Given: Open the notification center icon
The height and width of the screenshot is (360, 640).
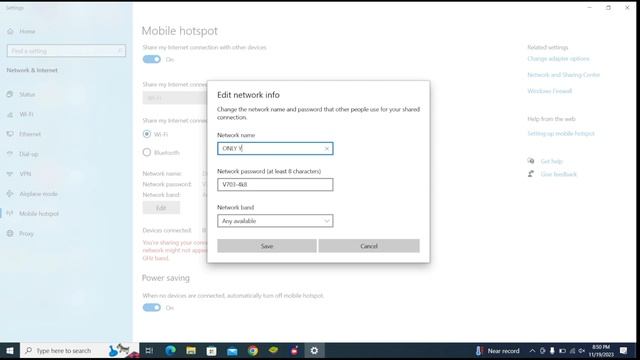Looking at the screenshot, I should pos(623,351).
